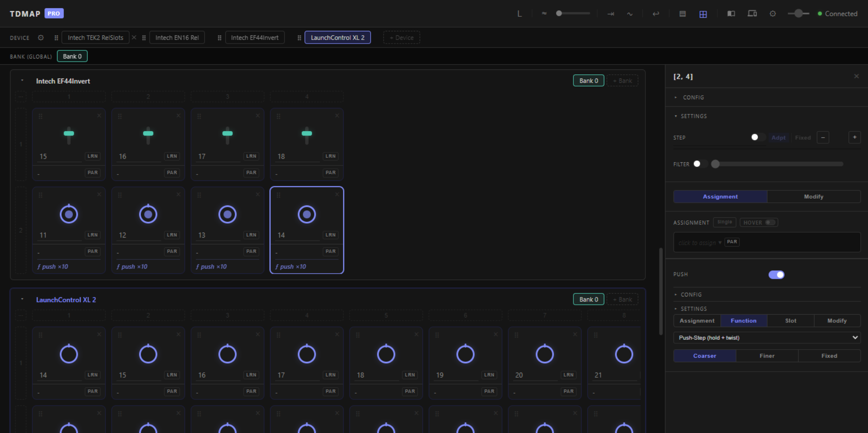Toggle the PUSH switch off

[x=776, y=274]
